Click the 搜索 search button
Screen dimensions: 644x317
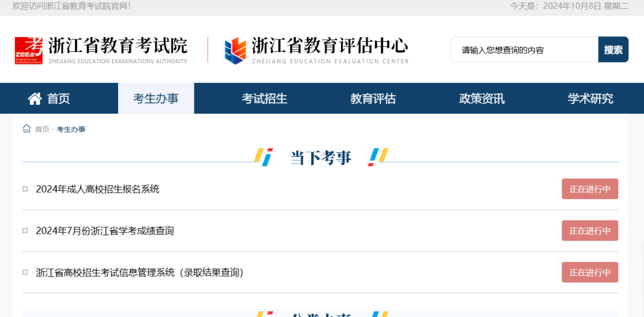coord(613,50)
